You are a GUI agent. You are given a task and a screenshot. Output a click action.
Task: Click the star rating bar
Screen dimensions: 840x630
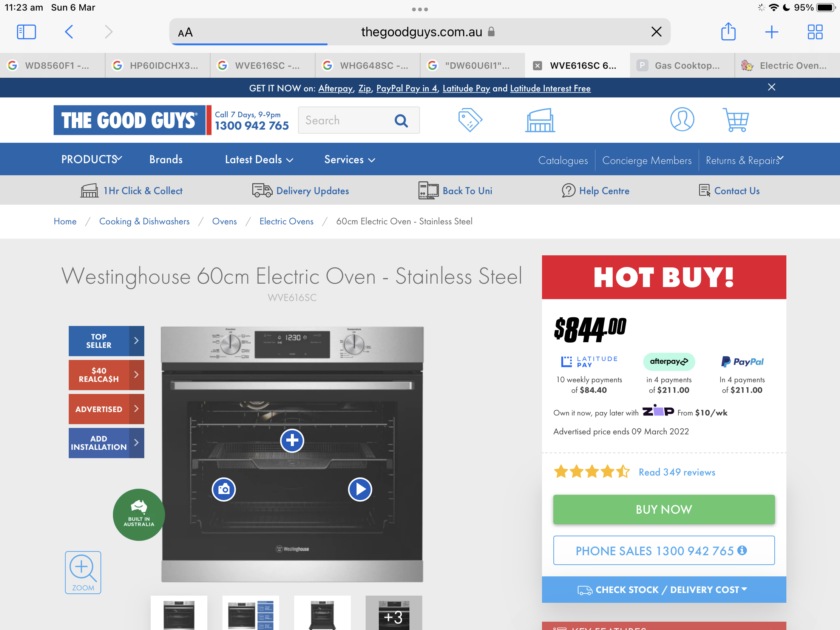click(591, 472)
